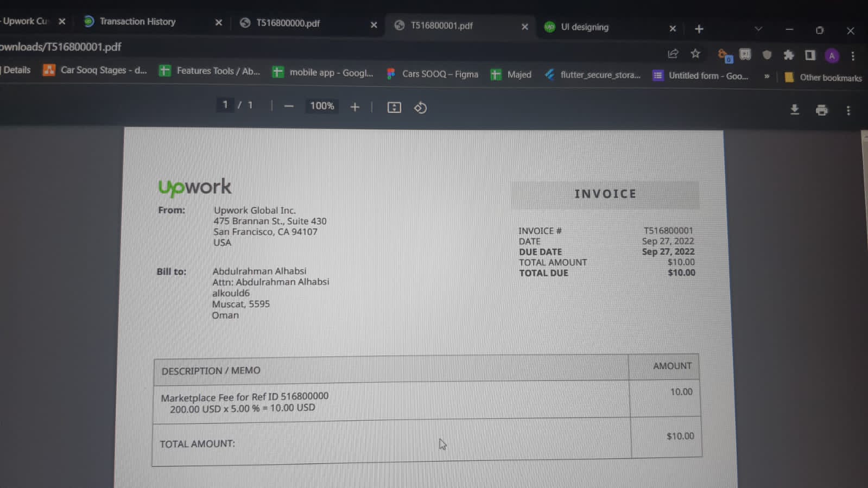Expand the hidden bookmarks chevron
The image size is (868, 488).
[766, 76]
